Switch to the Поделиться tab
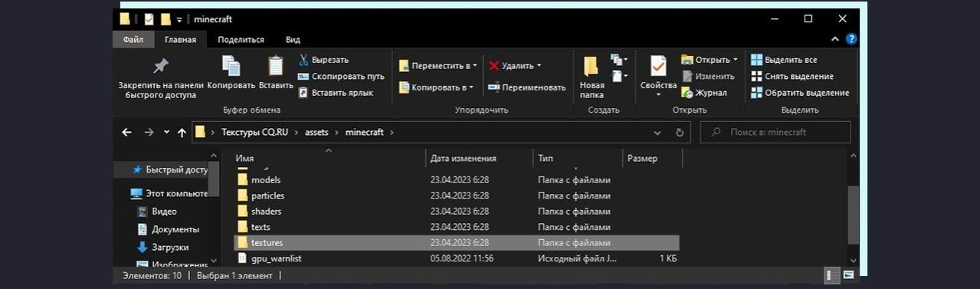Image resolution: width=980 pixels, height=289 pixels. pos(241,39)
